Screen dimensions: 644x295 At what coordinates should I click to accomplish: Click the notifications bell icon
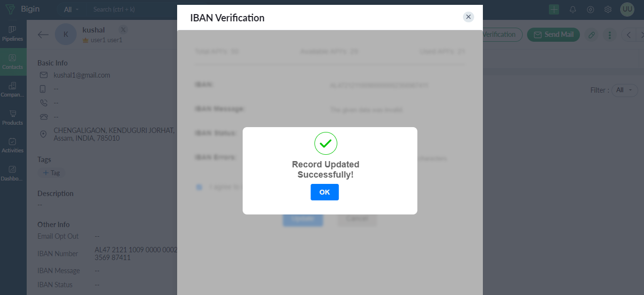(573, 9)
